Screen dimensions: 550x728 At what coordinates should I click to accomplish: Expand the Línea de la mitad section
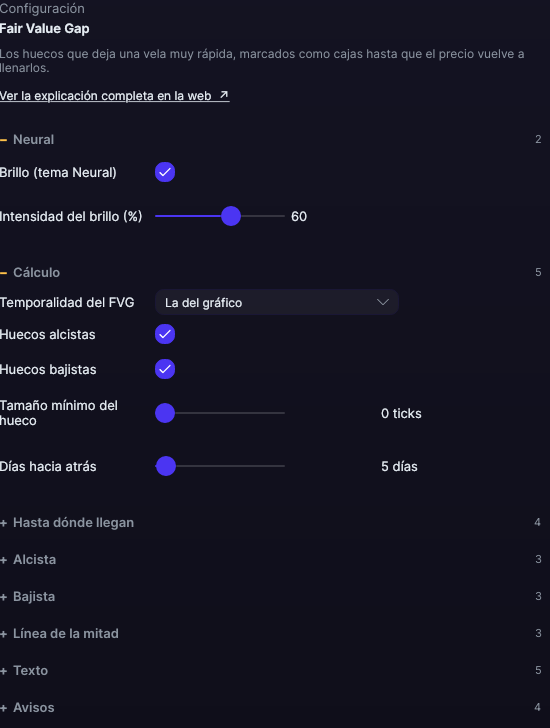click(x=271, y=634)
